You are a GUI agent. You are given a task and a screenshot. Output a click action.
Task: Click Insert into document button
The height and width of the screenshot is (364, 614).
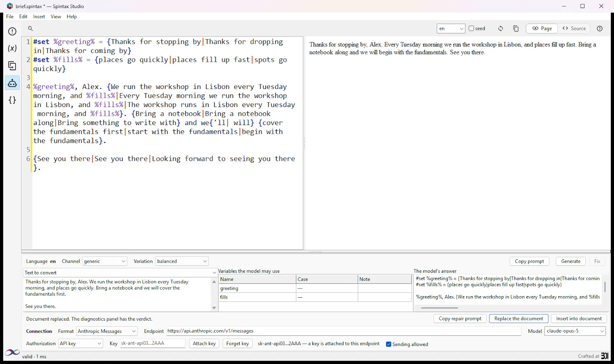pyautogui.click(x=579, y=318)
